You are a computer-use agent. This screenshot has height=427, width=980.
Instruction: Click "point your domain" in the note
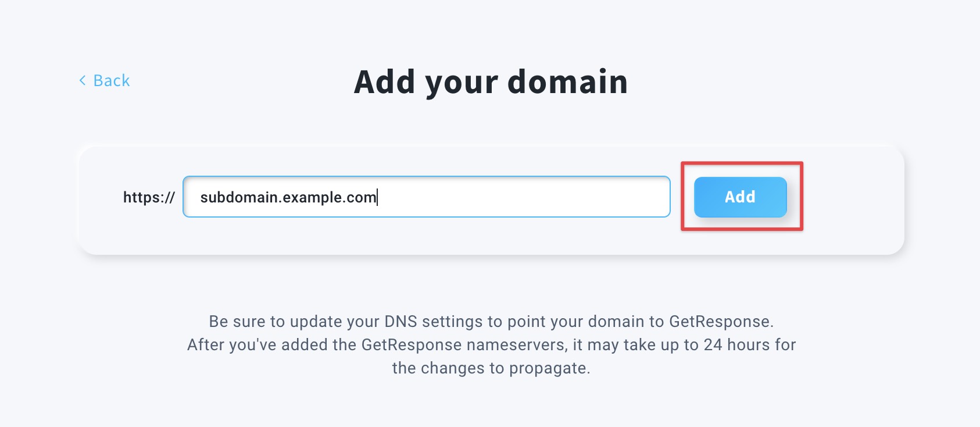coord(575,321)
